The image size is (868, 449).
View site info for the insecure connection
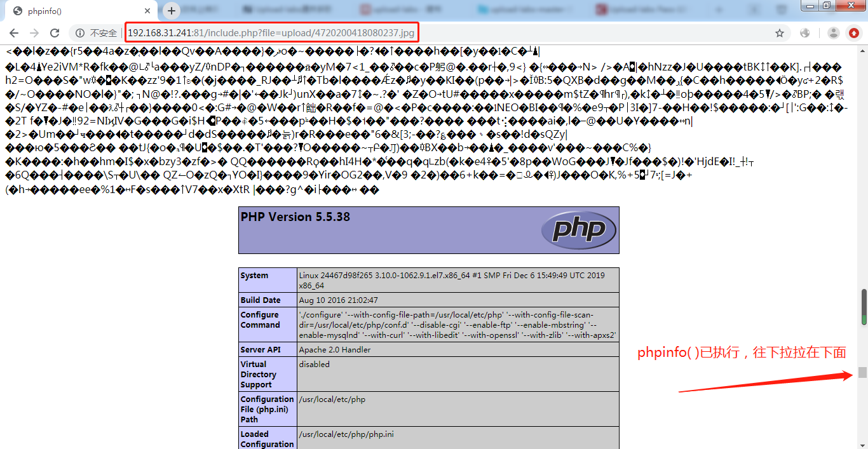pos(80,33)
